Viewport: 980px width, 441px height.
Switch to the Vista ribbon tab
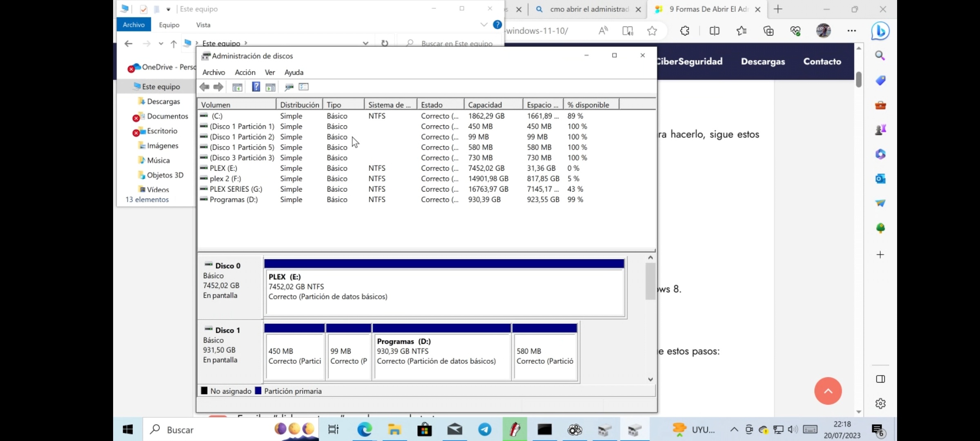tap(203, 25)
